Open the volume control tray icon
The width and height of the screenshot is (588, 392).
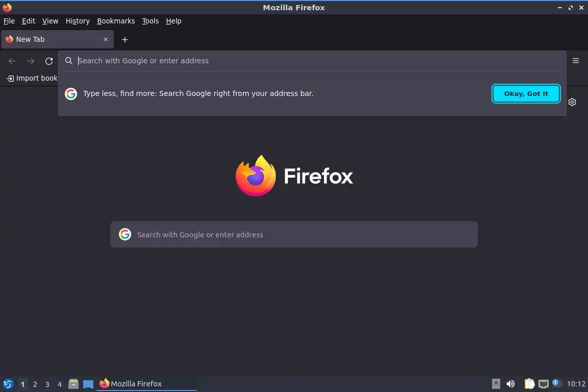tap(510, 384)
